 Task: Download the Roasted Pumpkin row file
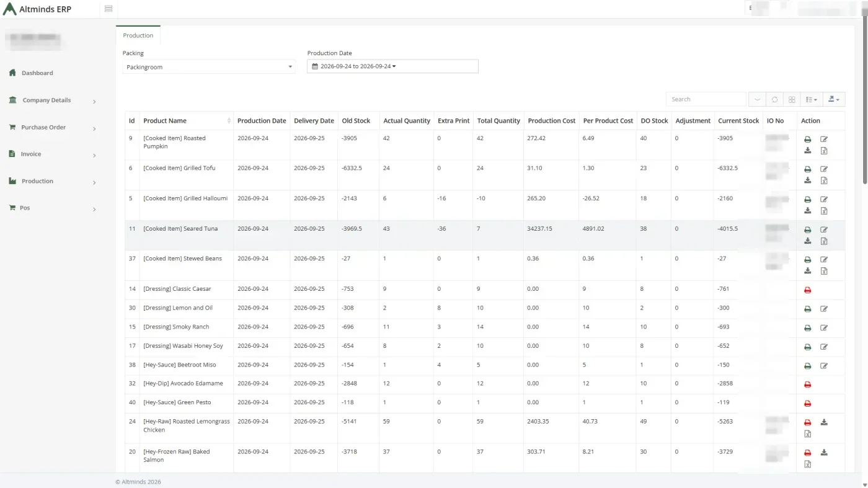point(807,151)
